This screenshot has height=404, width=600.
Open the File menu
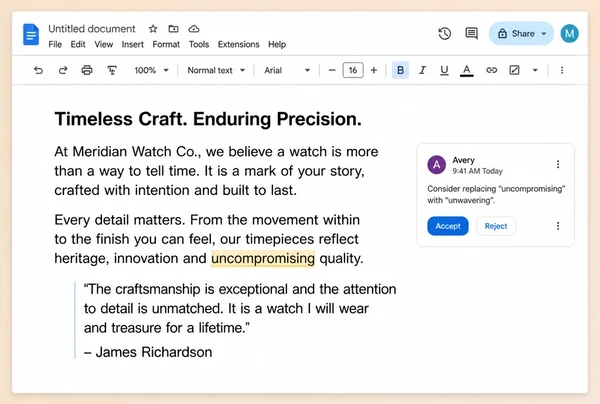point(55,44)
